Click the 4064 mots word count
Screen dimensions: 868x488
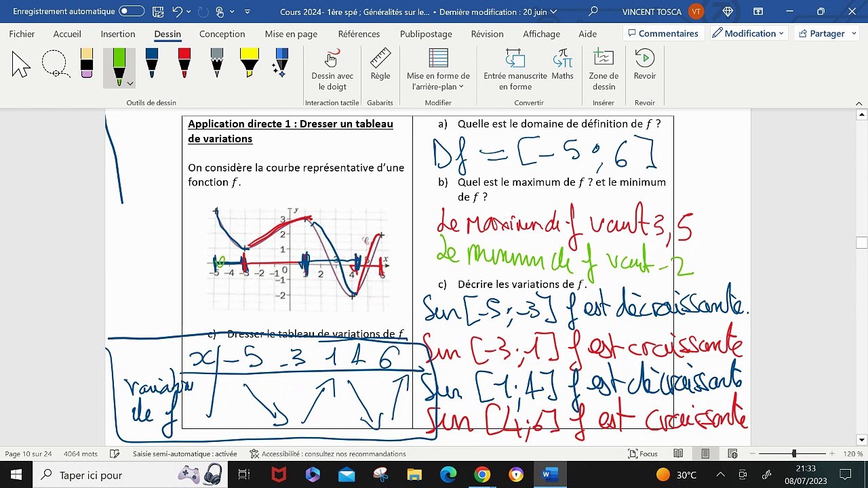81,454
